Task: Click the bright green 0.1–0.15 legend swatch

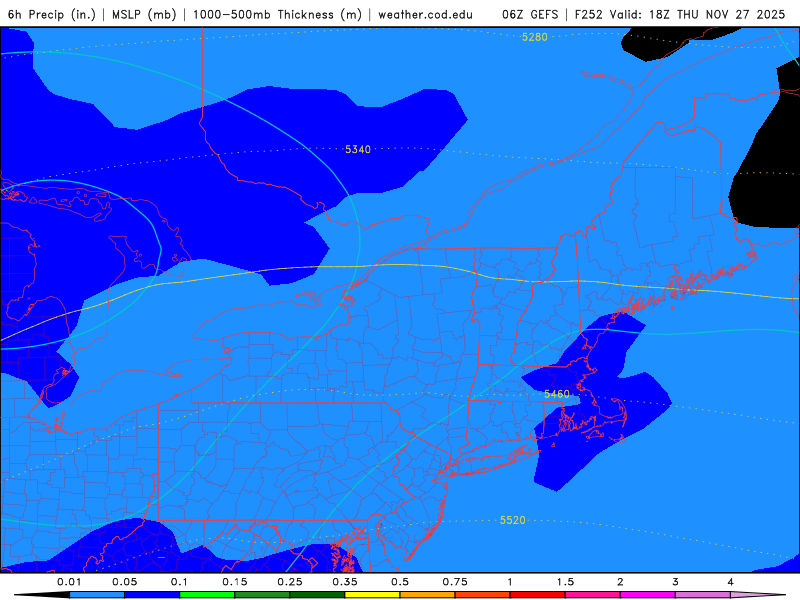Action: point(207,595)
